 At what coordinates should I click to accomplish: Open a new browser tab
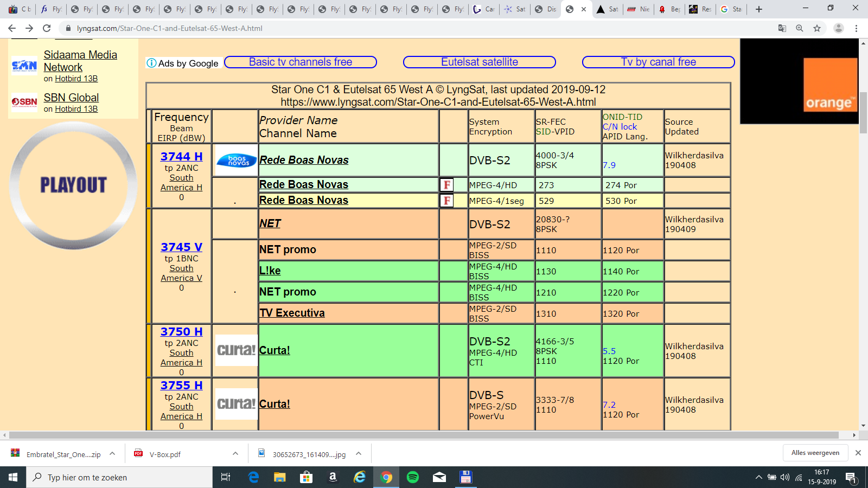click(759, 9)
